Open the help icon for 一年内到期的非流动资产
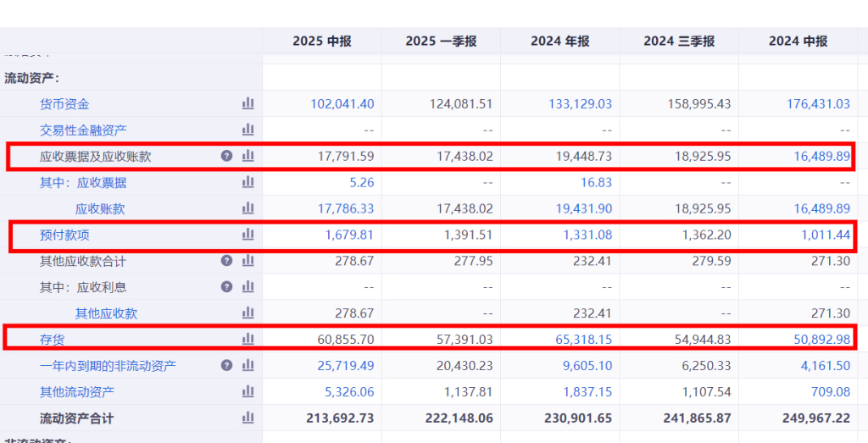Viewport: 868px width, 443px height. pos(226,365)
